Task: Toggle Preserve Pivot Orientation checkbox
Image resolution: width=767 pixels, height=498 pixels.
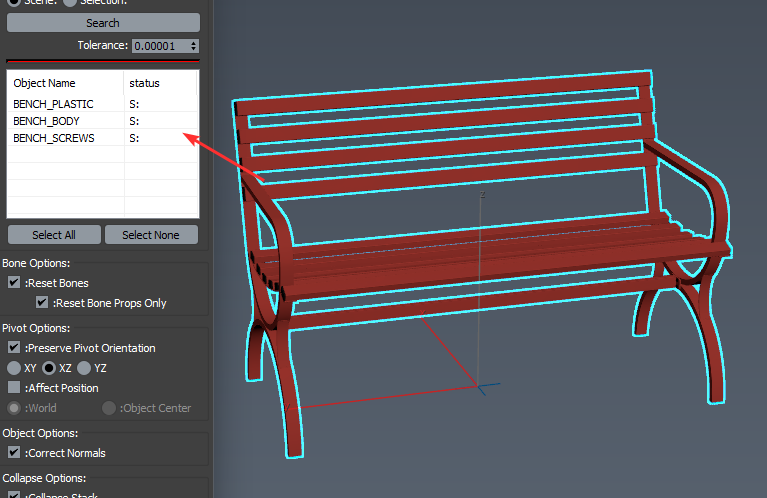Action: 14,348
